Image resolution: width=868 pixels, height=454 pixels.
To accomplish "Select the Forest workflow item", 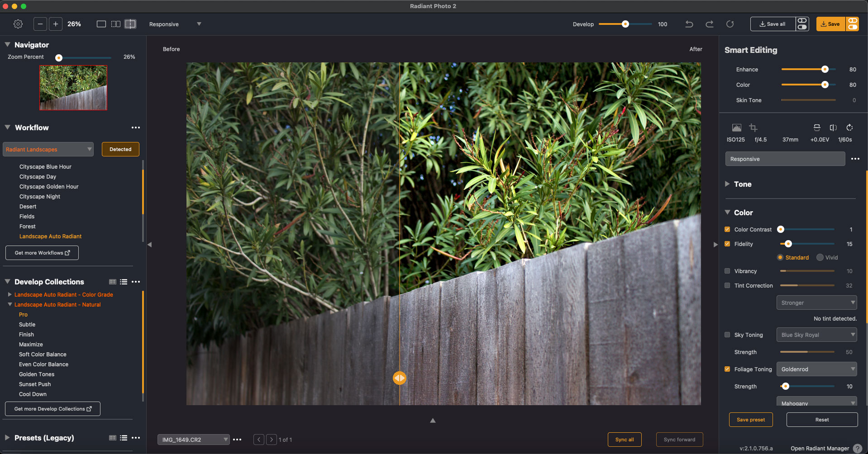I will (28, 227).
